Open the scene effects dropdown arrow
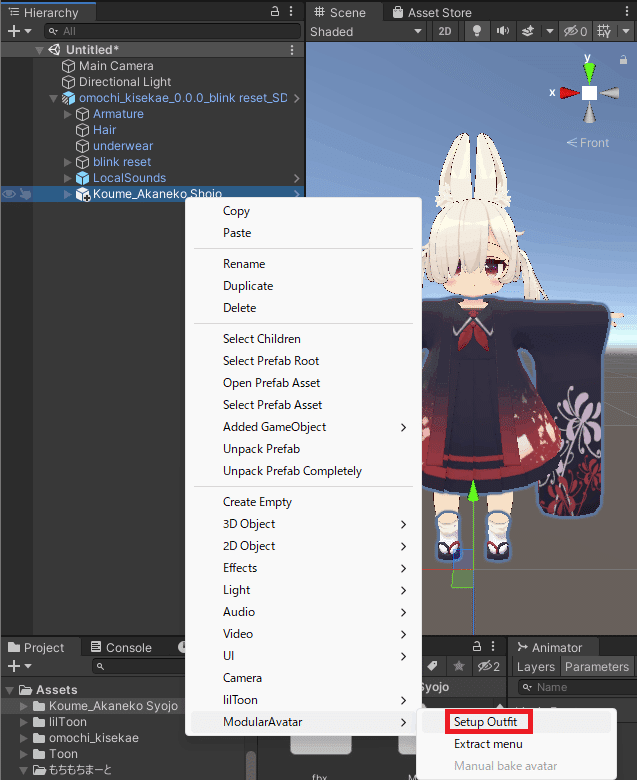This screenshot has height=780, width=637. 549,31
